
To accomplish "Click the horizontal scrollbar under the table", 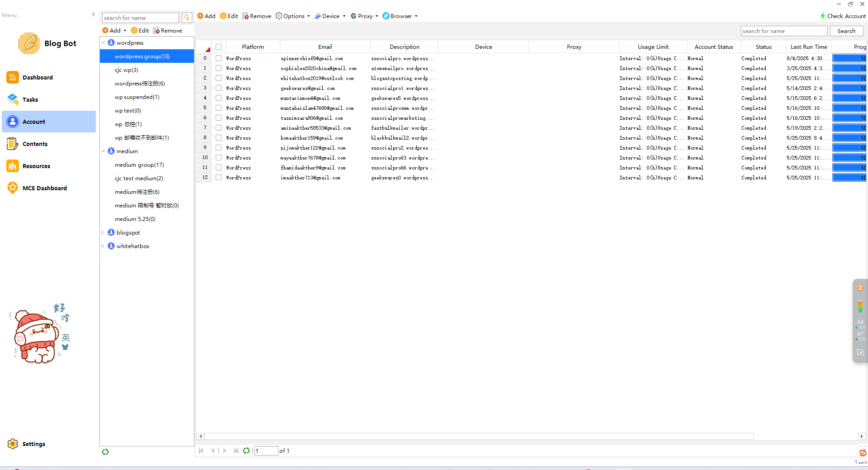I will click(x=479, y=436).
